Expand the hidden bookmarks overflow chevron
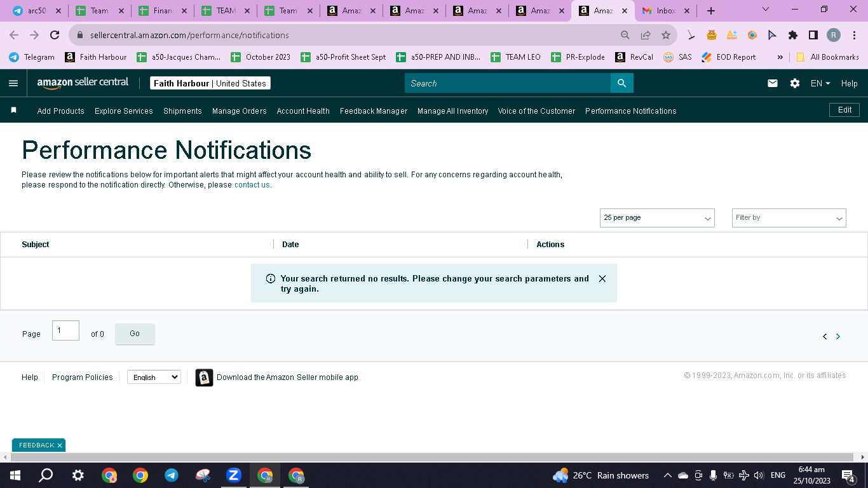 pyautogui.click(x=780, y=57)
